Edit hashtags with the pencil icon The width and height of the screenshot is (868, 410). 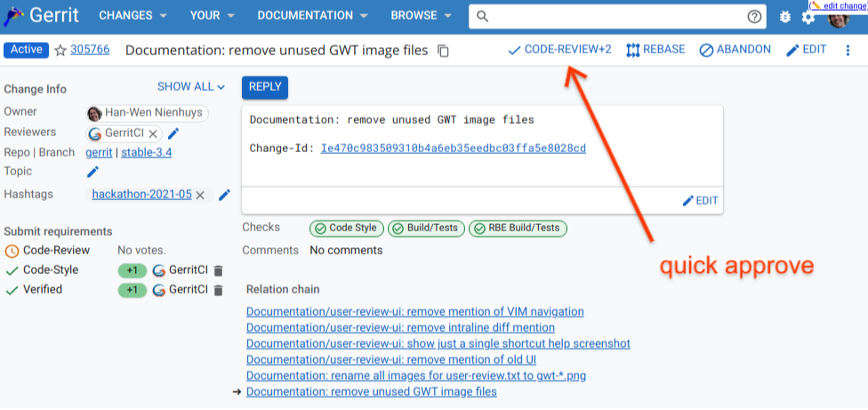coord(225,195)
